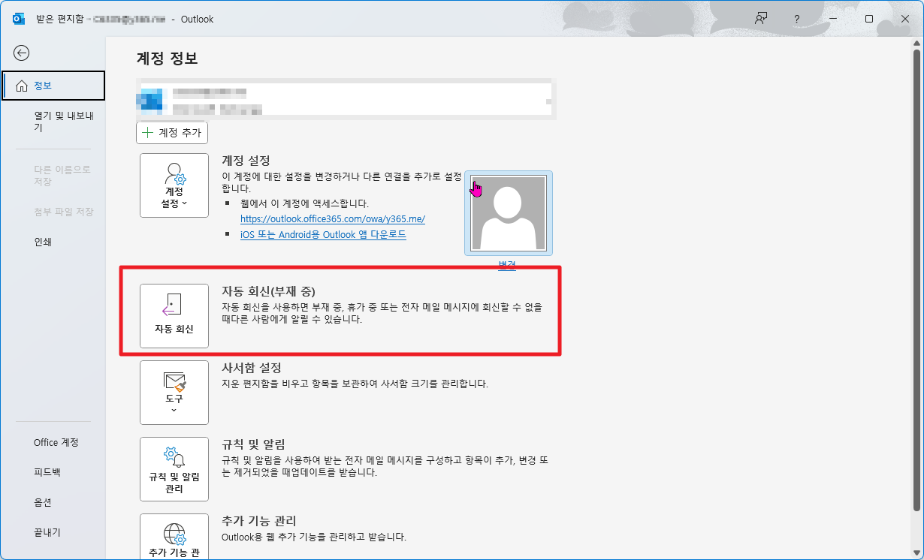Open the 정보 tab
This screenshot has width=924, height=560.
[x=53, y=86]
